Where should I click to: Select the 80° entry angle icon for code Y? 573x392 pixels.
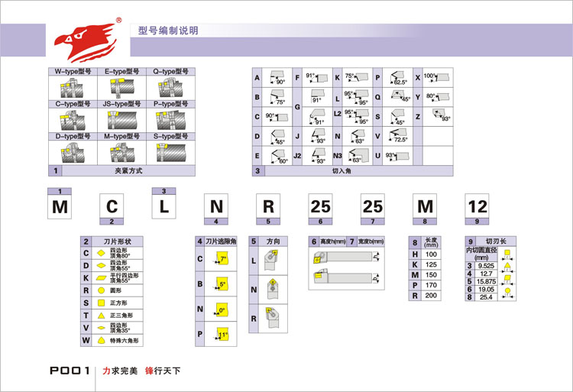[438, 97]
